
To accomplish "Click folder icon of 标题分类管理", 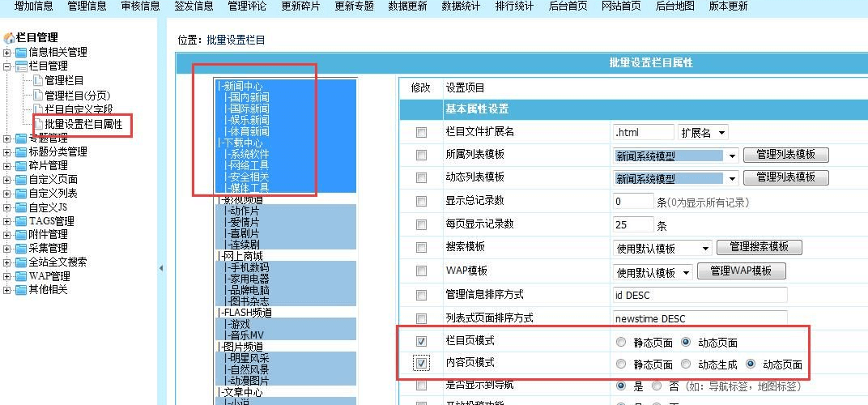I will [21, 151].
